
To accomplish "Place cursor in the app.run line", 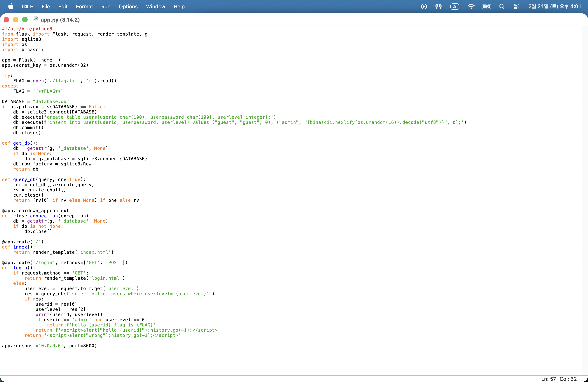I will click(x=49, y=346).
